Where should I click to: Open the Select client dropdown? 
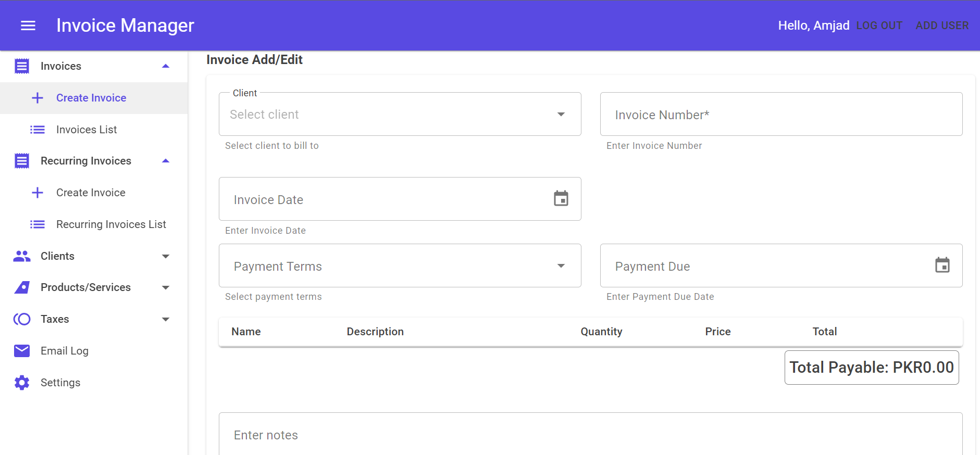pos(400,114)
